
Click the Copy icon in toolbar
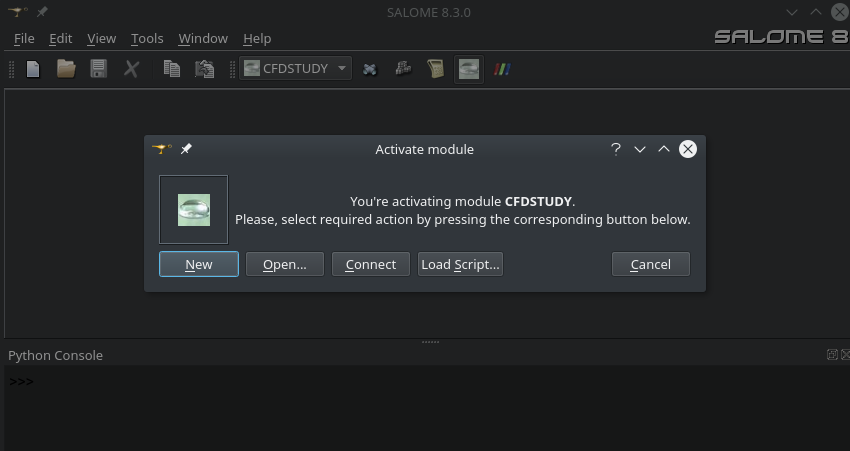click(x=172, y=69)
